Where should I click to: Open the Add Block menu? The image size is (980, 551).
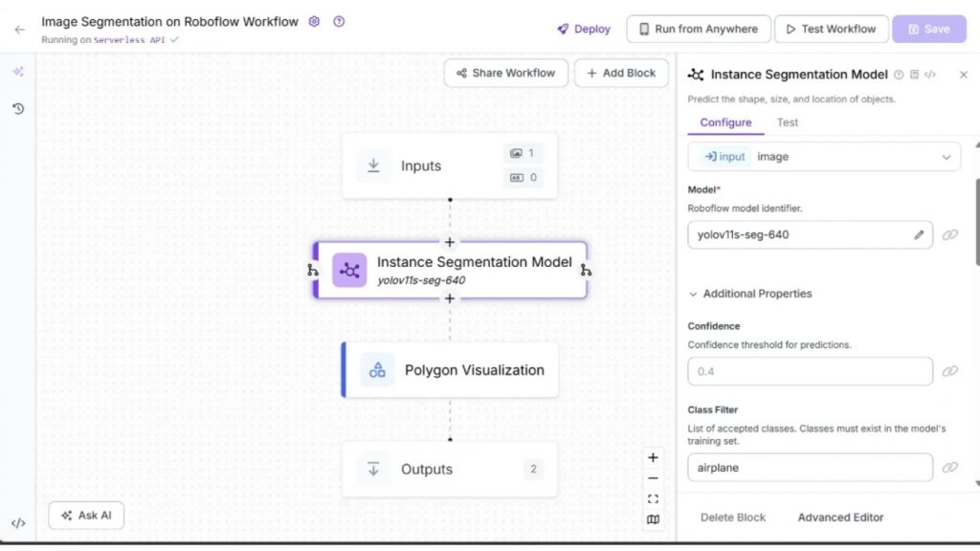point(621,73)
